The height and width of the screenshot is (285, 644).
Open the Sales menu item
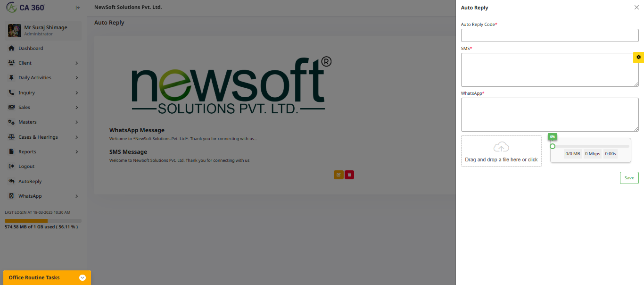[43, 108]
